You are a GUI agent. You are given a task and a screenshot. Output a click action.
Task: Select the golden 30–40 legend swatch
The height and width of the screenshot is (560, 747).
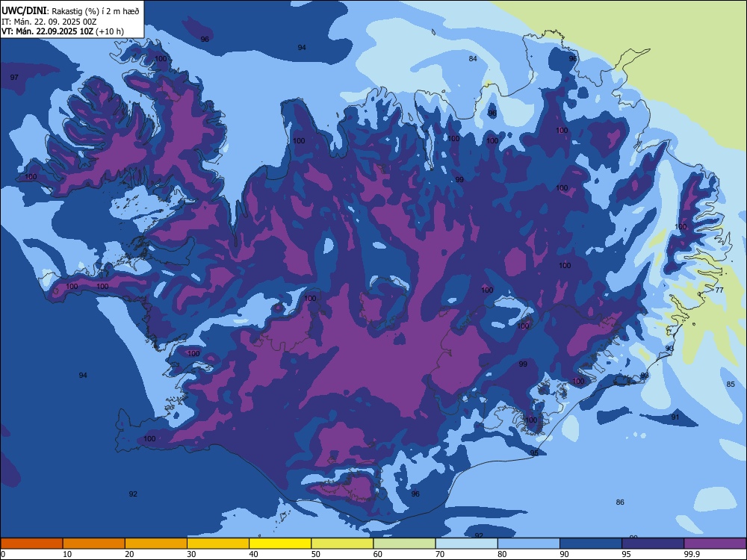[x=218, y=544]
